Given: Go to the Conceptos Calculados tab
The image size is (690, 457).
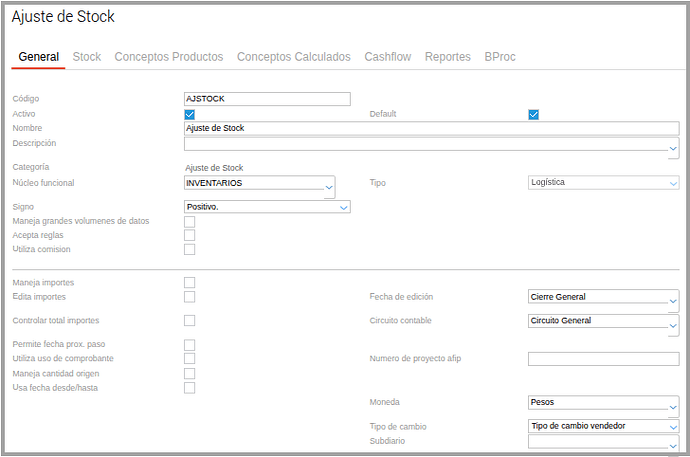Looking at the screenshot, I should (294, 57).
